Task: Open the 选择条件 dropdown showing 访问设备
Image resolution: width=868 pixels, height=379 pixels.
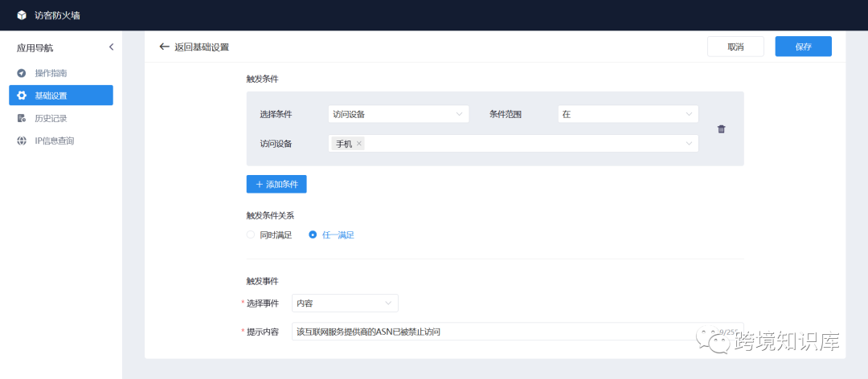Action: (398, 114)
